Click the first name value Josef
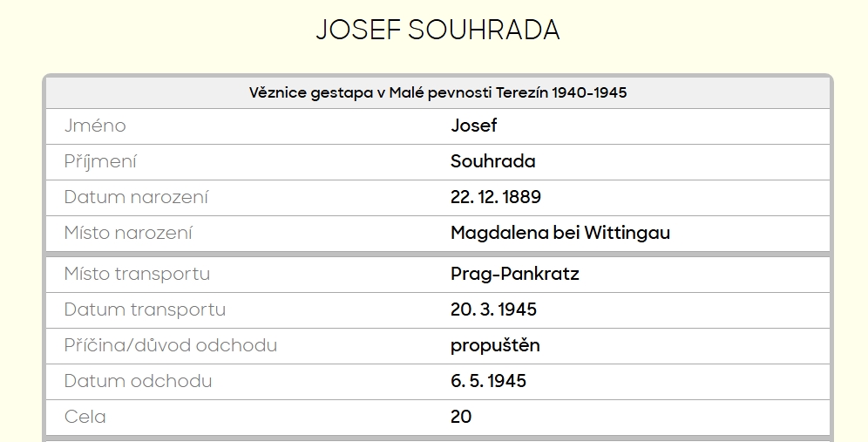The width and height of the screenshot is (868, 442). 473,126
